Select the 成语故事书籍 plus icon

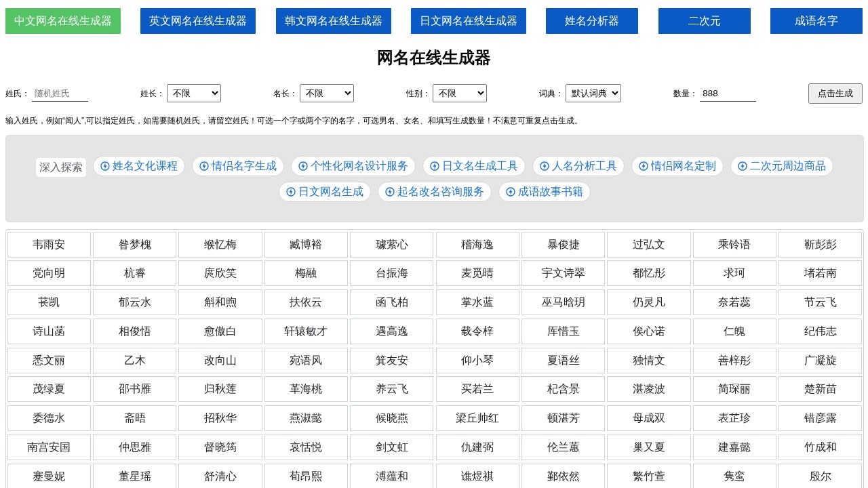pyautogui.click(x=511, y=192)
